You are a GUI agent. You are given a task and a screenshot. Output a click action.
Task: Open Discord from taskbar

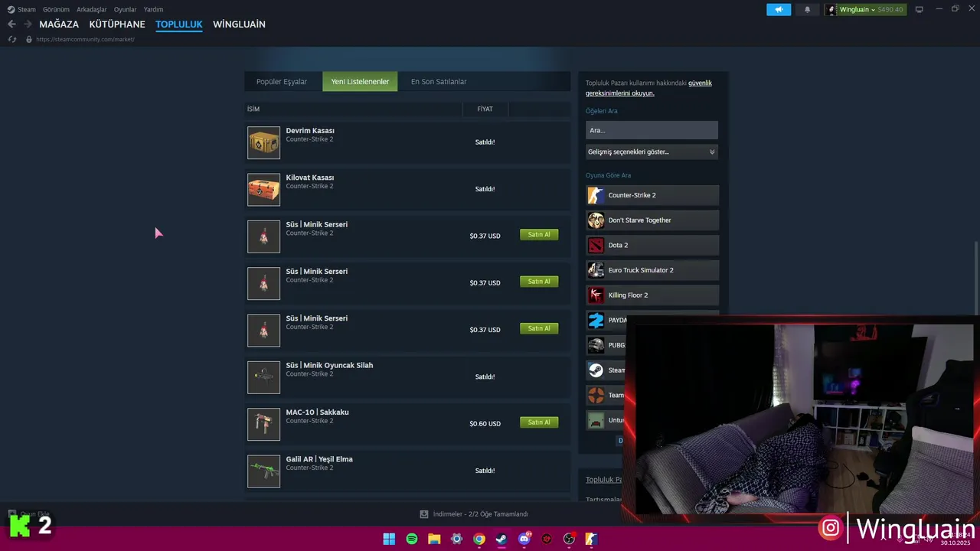(x=524, y=539)
